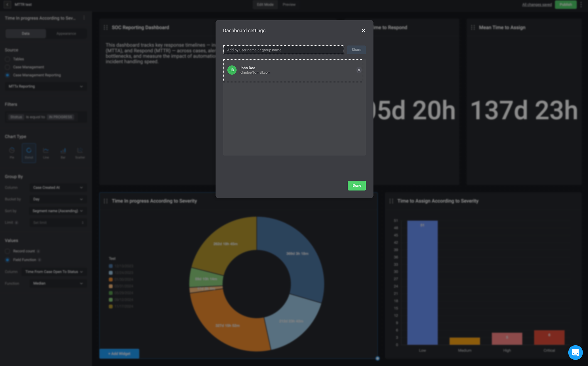Open the Case Created At column dropdown
The width and height of the screenshot is (588, 366).
(x=58, y=188)
